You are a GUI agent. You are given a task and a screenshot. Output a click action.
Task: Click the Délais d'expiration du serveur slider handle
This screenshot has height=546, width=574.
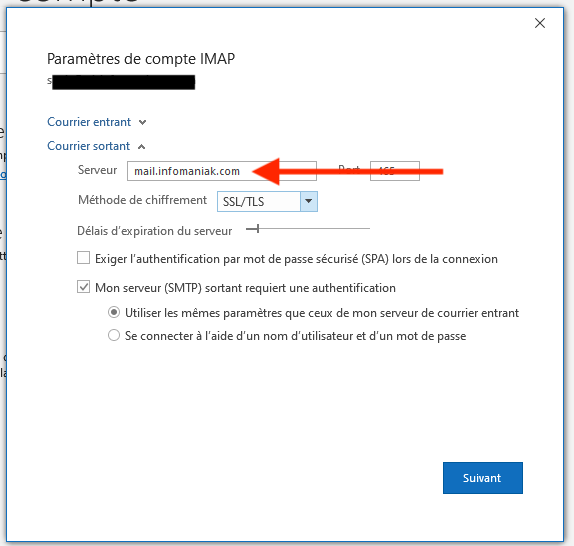tap(258, 229)
